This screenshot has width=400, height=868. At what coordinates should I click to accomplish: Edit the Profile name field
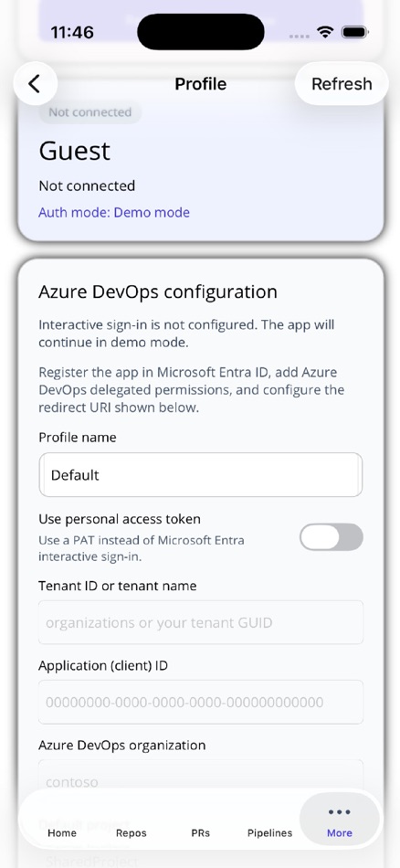tap(200, 475)
